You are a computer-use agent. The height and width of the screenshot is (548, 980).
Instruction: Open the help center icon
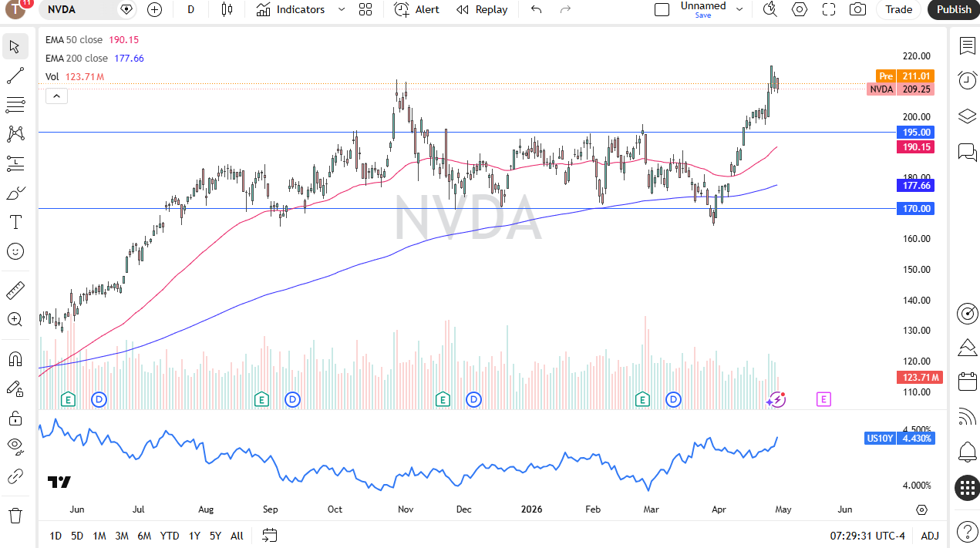click(x=967, y=531)
